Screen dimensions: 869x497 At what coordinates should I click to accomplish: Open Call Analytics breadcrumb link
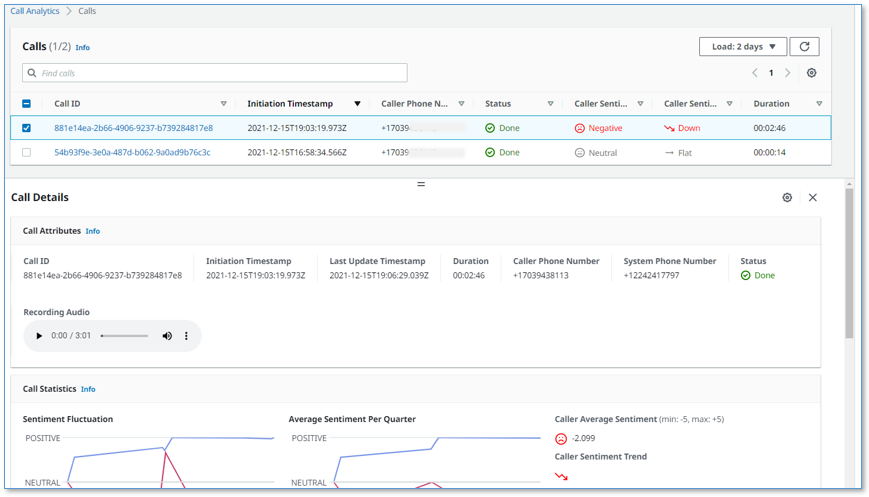click(34, 11)
